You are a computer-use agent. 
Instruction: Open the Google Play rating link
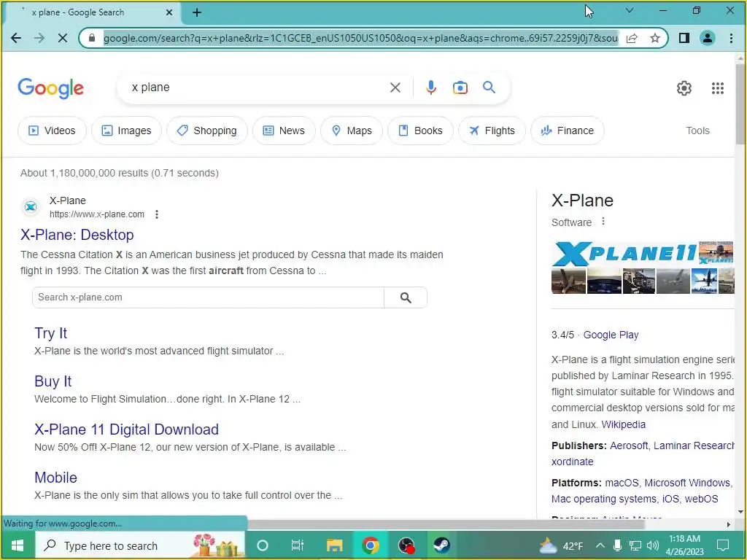(x=611, y=335)
